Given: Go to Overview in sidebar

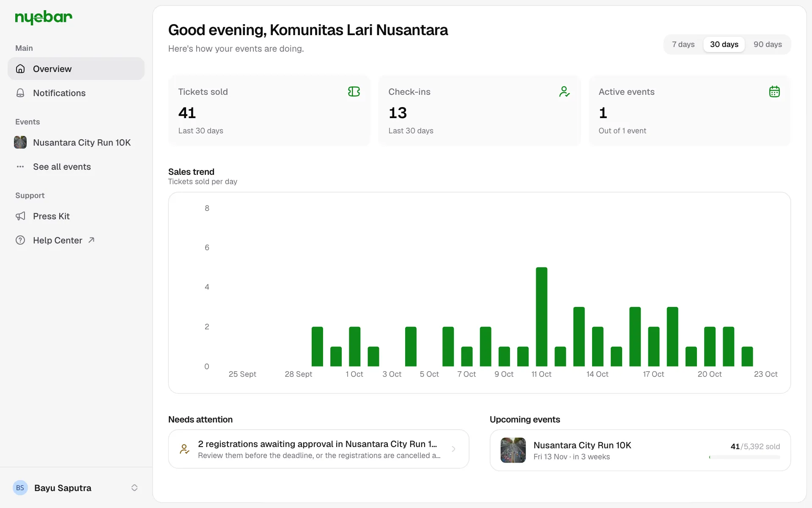Looking at the screenshot, I should [x=76, y=69].
